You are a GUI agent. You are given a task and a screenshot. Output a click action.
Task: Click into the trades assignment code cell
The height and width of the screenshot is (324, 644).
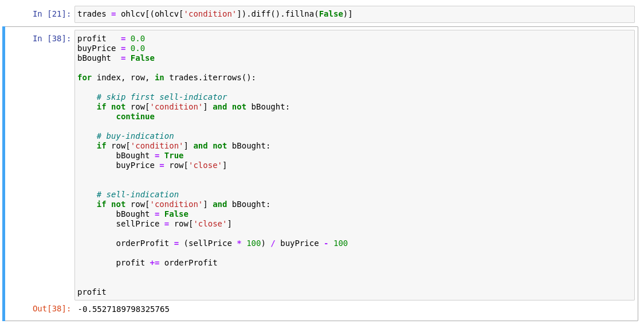[355, 14]
